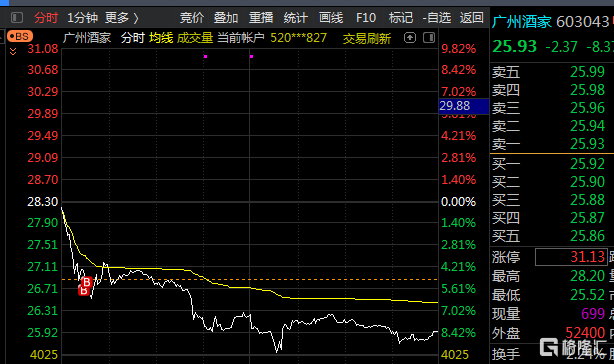
Task: Select the 分时 chart tab
Action: coord(46,18)
